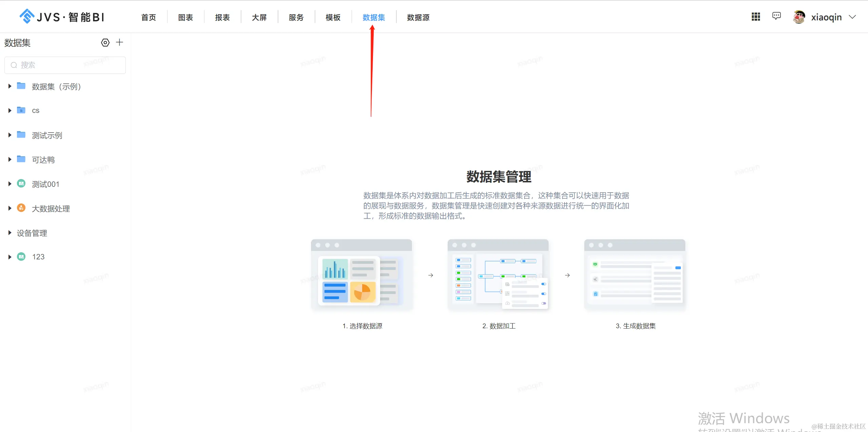Open the 大屏 navigation item

point(259,17)
